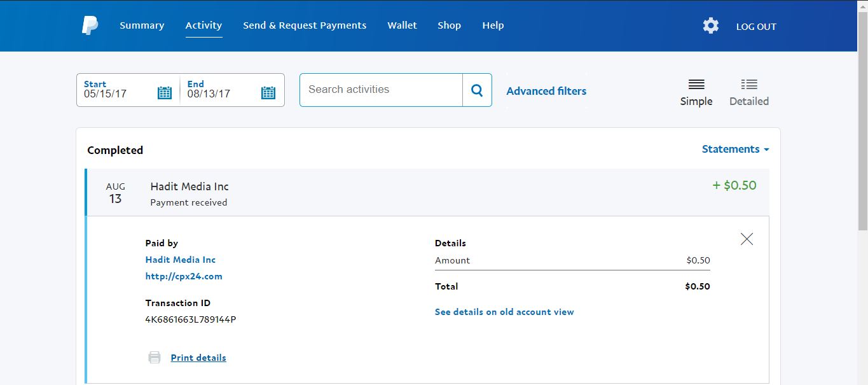Image resolution: width=868 pixels, height=385 pixels.
Task: Go to the Summary tab
Action: (x=142, y=25)
